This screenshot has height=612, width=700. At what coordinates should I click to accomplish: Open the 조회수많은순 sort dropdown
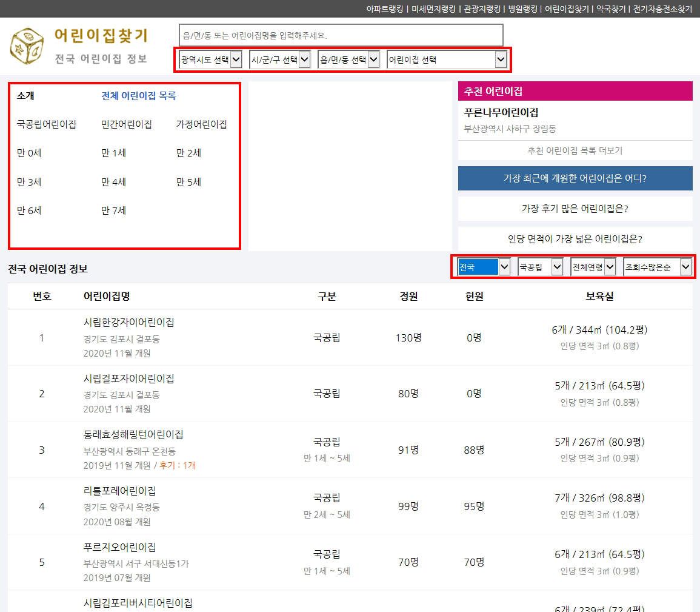pyautogui.click(x=658, y=267)
